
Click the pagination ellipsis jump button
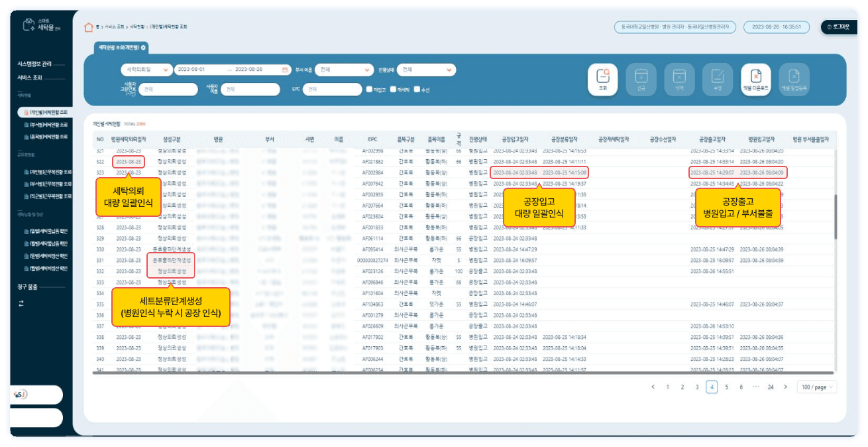[x=755, y=387]
